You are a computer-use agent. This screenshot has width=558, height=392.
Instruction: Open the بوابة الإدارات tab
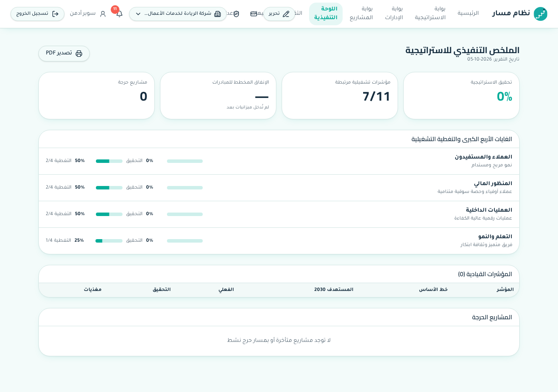tap(394, 14)
